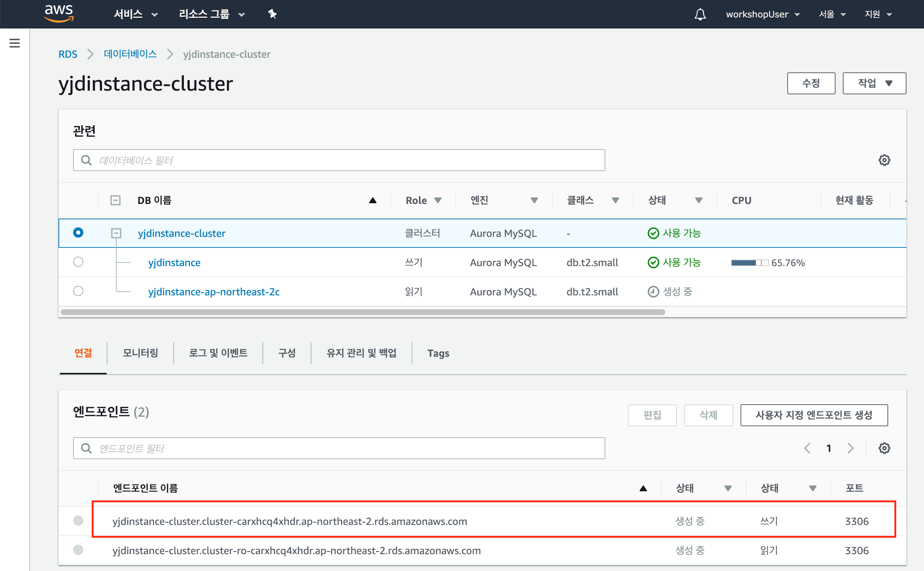Open the 서비스 dropdown menu
Viewport: 924px width, 571px height.
(136, 14)
